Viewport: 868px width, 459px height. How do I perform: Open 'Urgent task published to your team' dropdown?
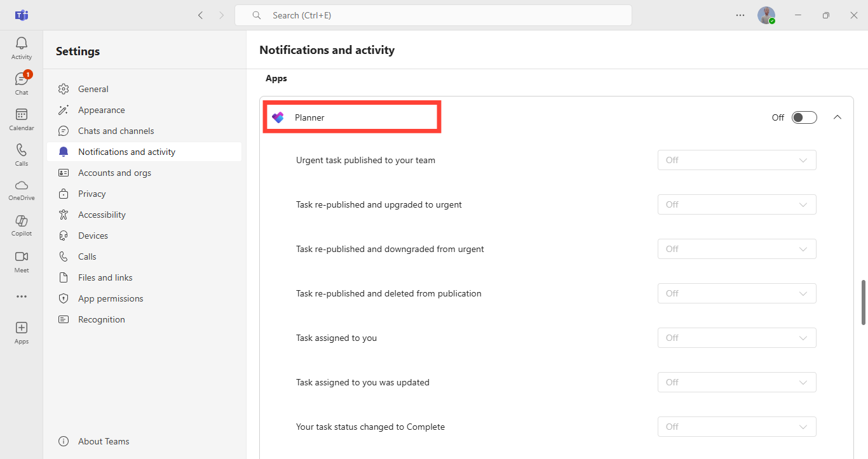click(x=736, y=160)
